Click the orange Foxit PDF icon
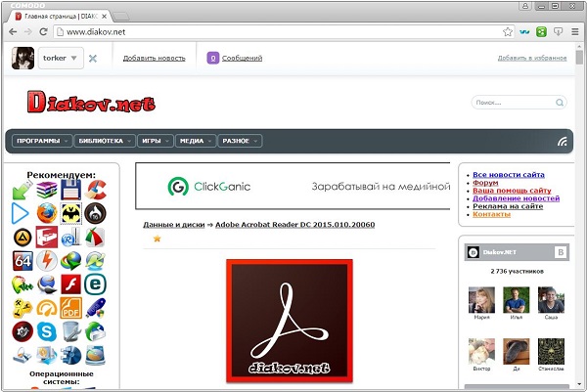The width and height of the screenshot is (587, 392). [71, 308]
